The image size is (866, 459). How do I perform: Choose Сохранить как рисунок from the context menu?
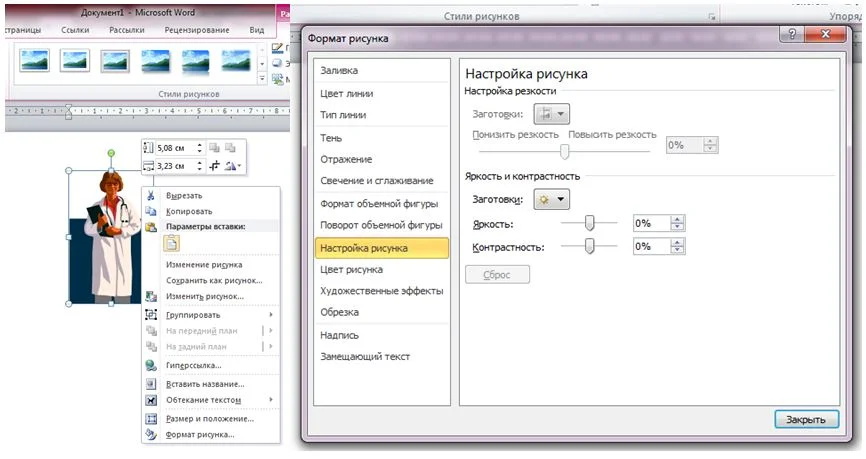[x=213, y=281]
